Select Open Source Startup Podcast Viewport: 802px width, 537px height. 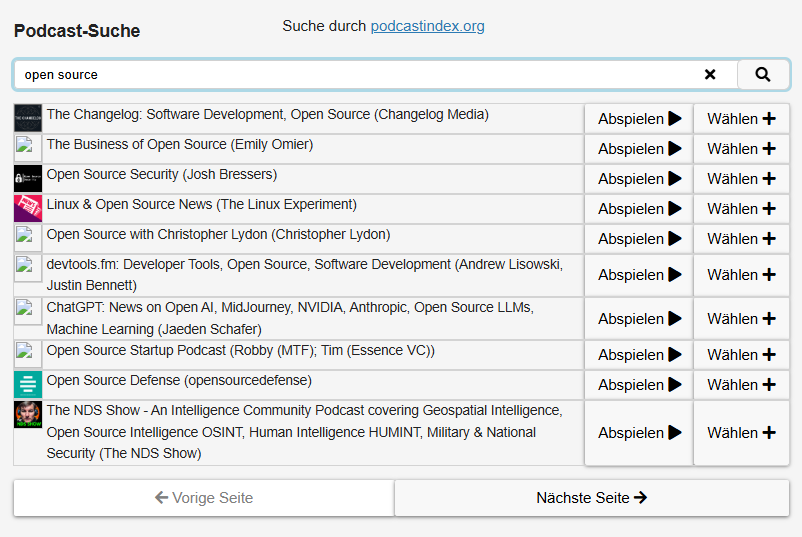coord(741,355)
